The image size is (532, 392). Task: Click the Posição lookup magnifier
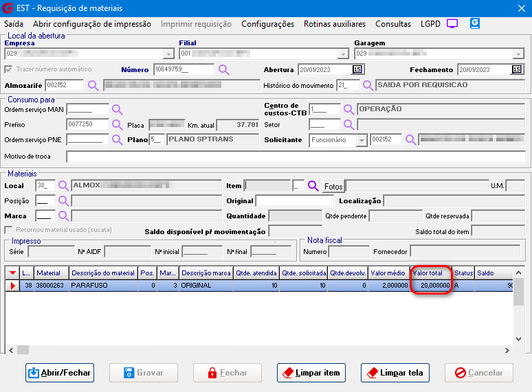click(63, 200)
